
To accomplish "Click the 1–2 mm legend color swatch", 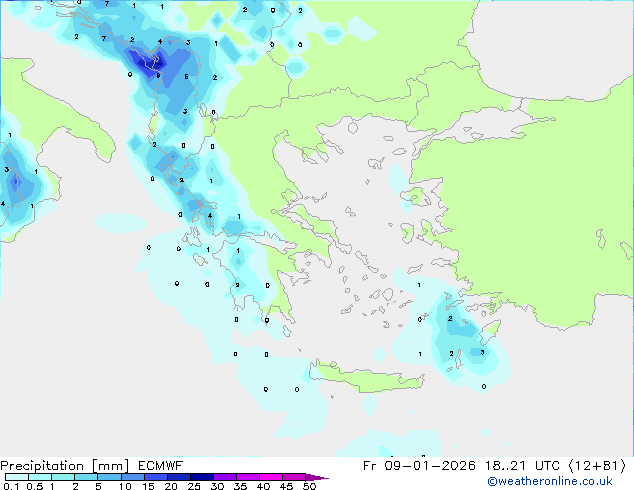I will coord(63,477).
